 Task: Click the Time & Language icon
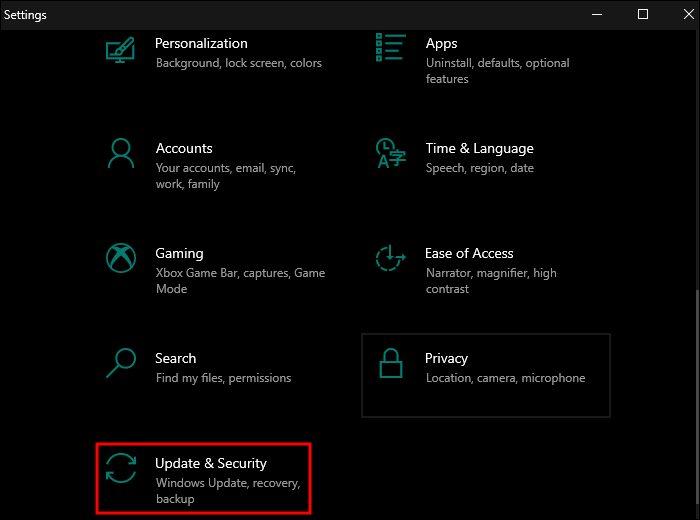pos(390,153)
